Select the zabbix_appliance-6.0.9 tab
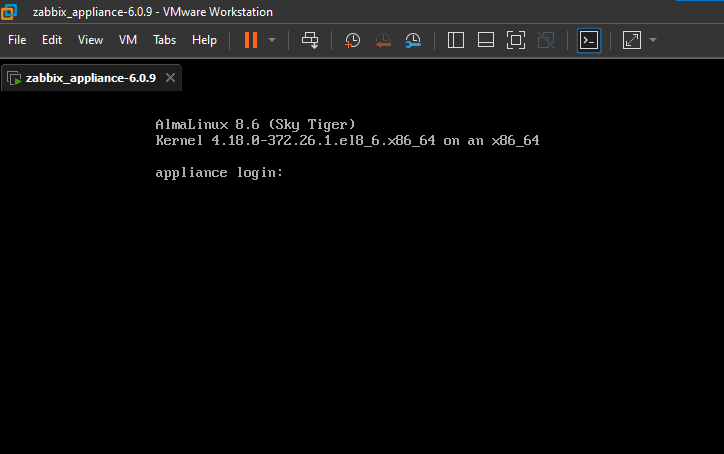The width and height of the screenshot is (724, 454). [x=90, y=78]
